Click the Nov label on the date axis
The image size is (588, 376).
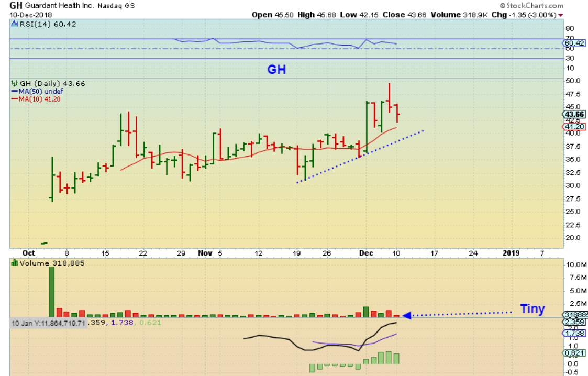205,253
